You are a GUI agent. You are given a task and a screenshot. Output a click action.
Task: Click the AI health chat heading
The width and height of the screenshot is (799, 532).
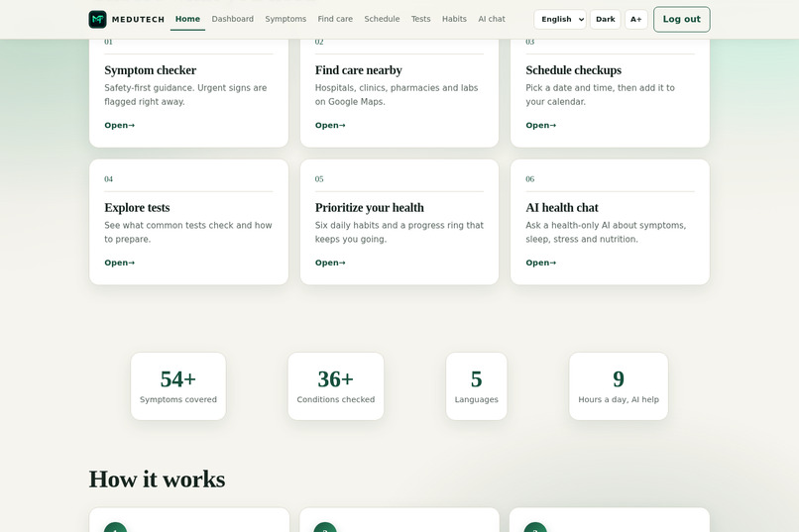pos(562,208)
